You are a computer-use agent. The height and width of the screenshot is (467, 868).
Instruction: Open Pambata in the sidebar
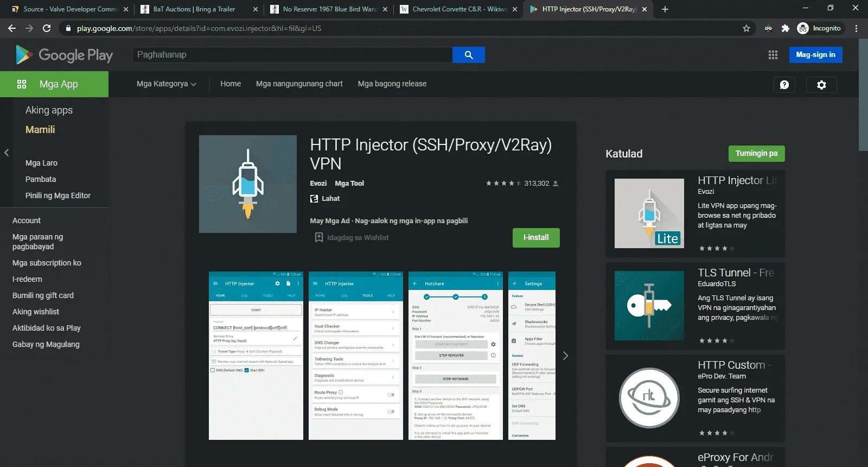pyautogui.click(x=41, y=179)
